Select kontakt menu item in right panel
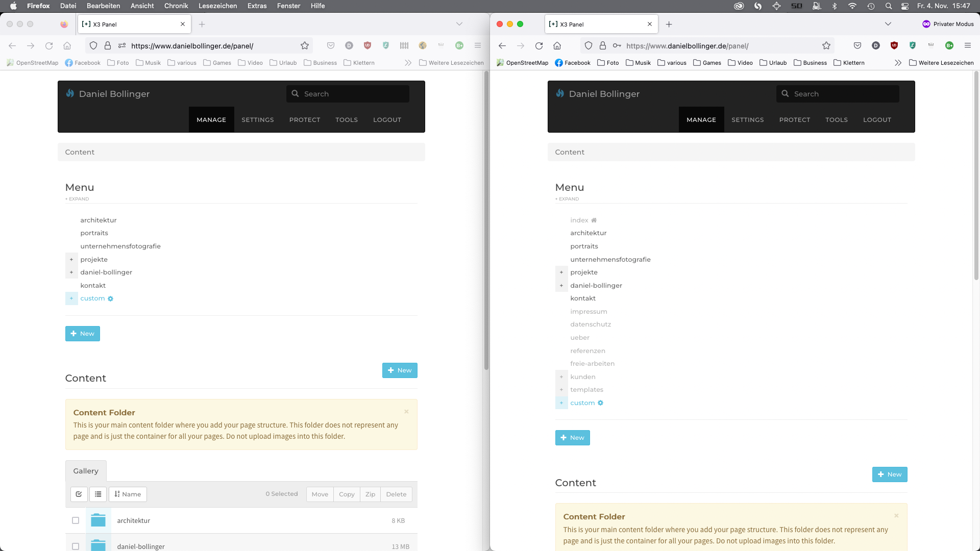 pos(583,298)
